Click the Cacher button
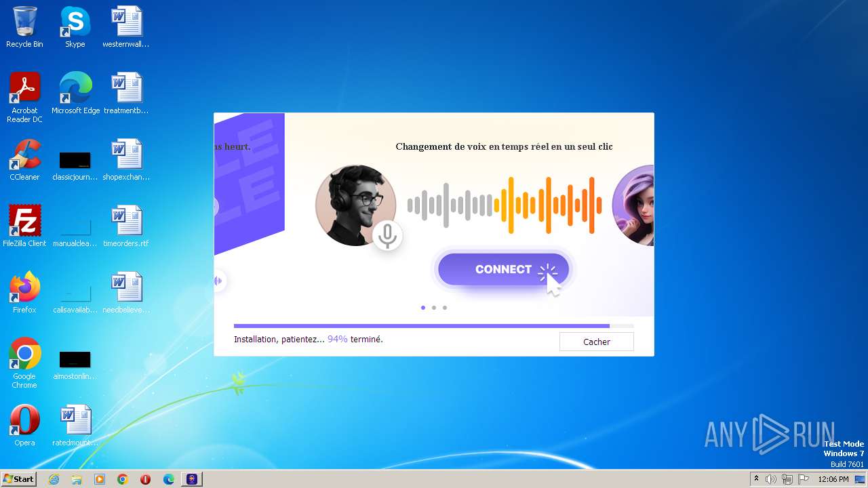The image size is (868, 488). pos(597,342)
